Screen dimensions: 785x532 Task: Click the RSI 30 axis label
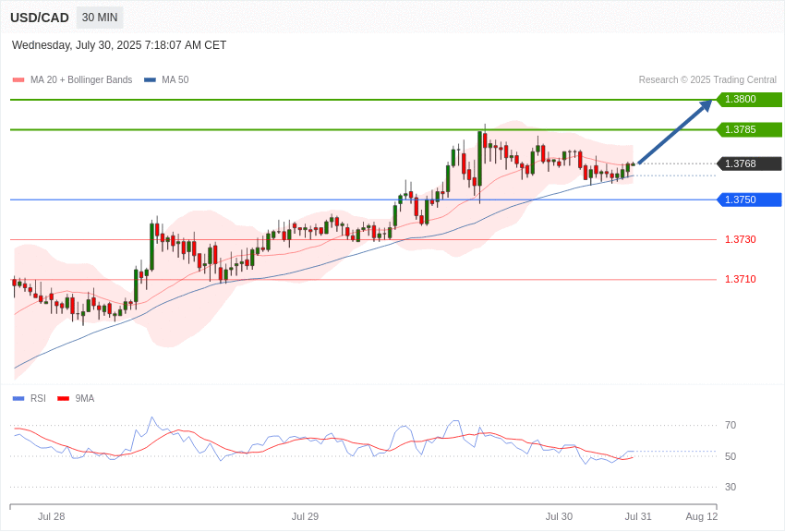point(731,487)
